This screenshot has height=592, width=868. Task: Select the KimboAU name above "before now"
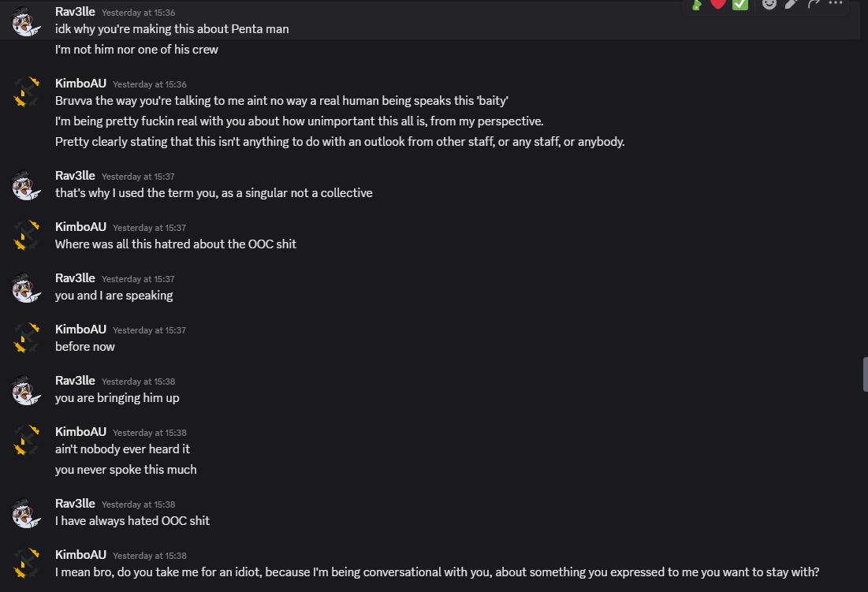pyautogui.click(x=80, y=330)
